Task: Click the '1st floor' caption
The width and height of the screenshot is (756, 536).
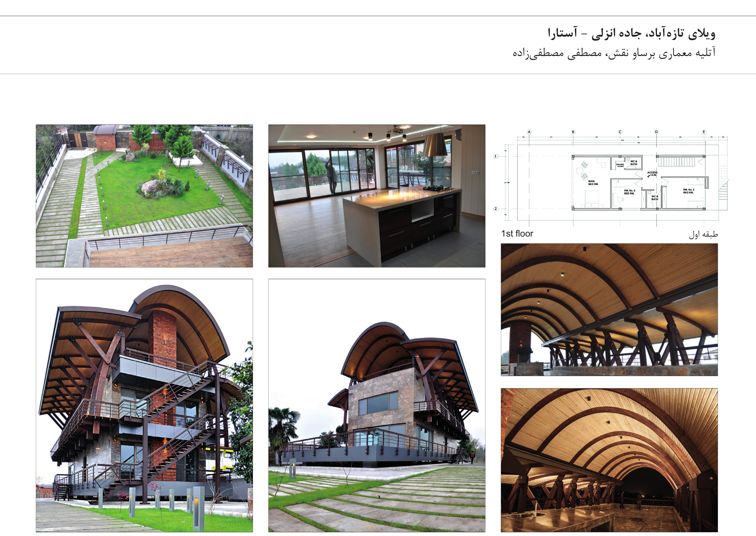Action: 517,234
